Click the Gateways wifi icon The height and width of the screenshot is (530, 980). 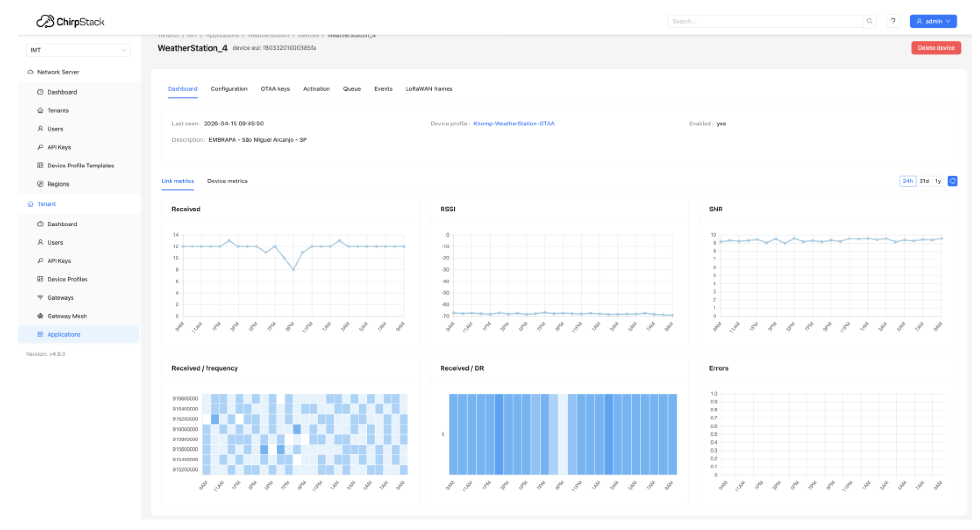[40, 297]
